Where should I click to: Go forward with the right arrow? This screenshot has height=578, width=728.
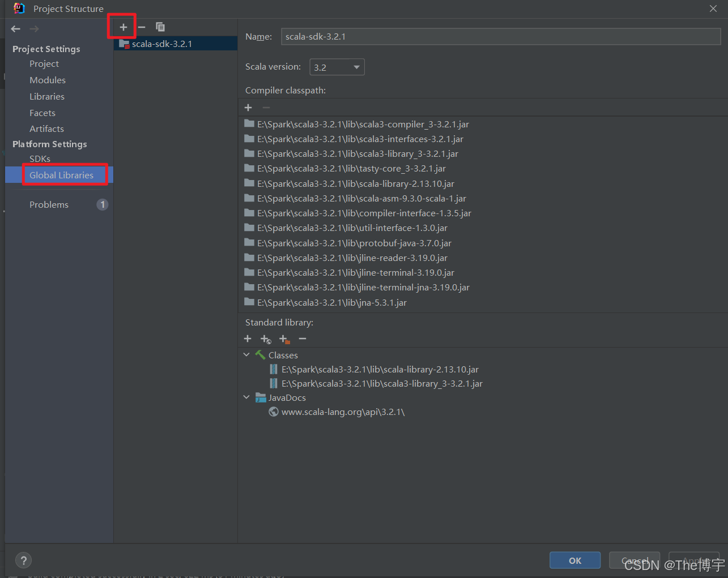[x=34, y=29]
